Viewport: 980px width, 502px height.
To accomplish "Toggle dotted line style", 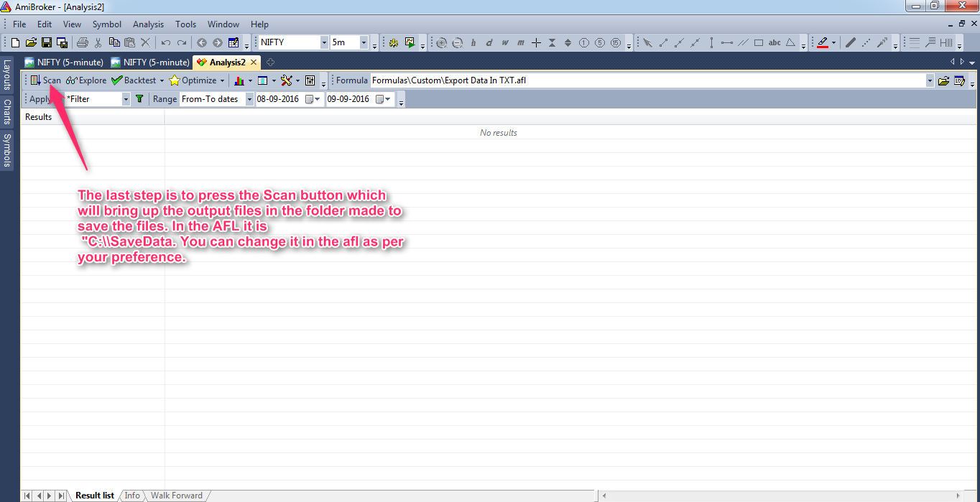I will tap(866, 42).
